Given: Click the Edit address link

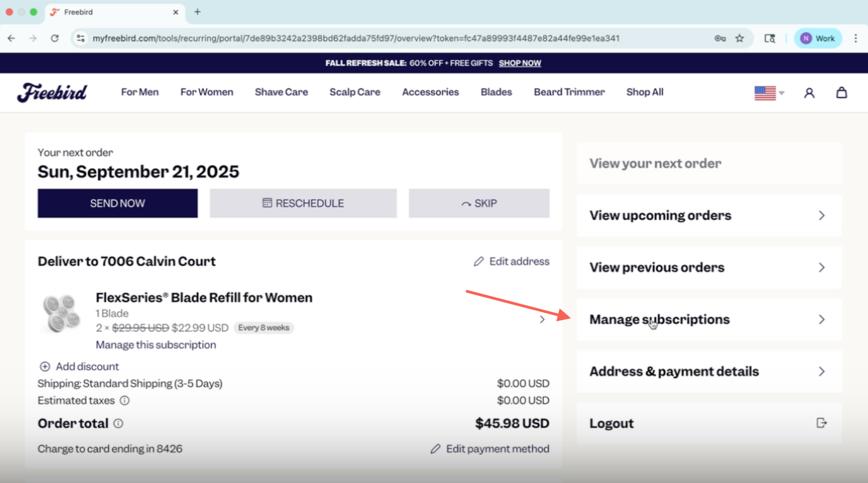Looking at the screenshot, I should coord(511,261).
